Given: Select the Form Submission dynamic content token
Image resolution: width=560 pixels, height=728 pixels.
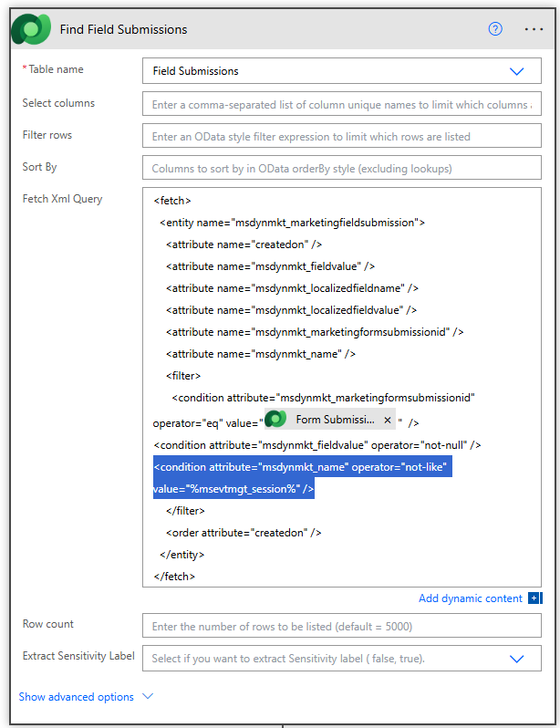Looking at the screenshot, I should tap(334, 420).
